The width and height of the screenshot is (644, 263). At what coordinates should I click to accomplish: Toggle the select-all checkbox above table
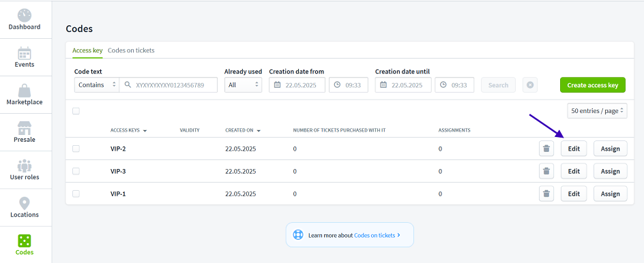click(76, 111)
